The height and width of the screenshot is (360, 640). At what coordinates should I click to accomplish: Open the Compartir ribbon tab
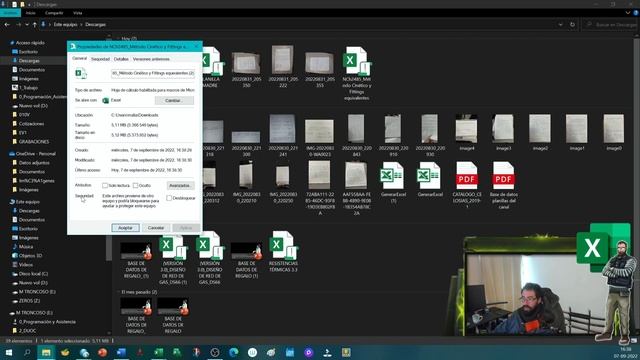pyautogui.click(x=54, y=13)
